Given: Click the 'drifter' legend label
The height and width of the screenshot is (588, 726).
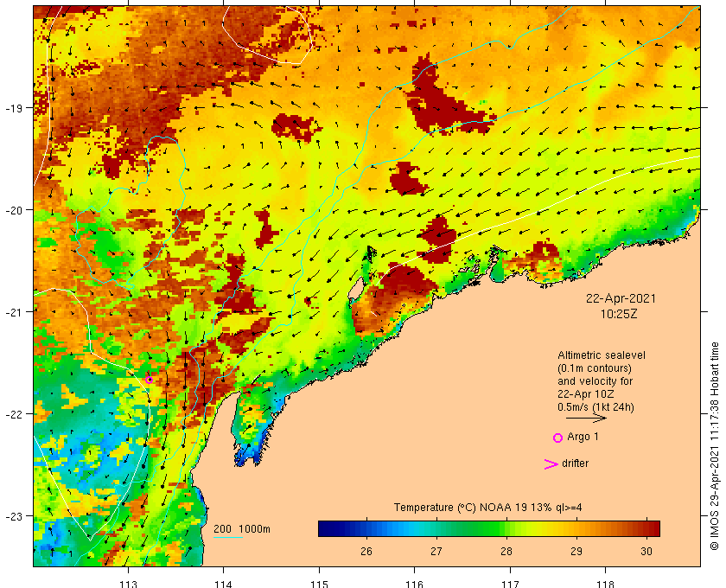Looking at the screenshot, I should [575, 463].
